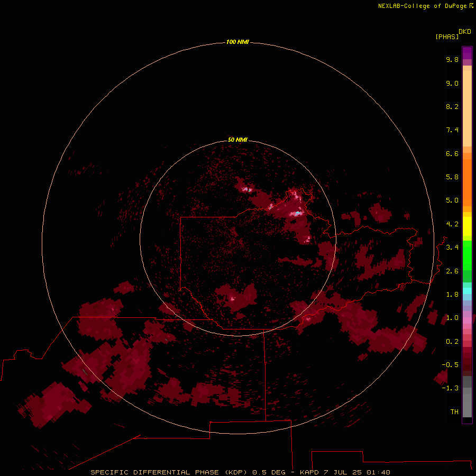Click the 5.0 scale value
This screenshot has width=476, height=476.
pyautogui.click(x=452, y=200)
